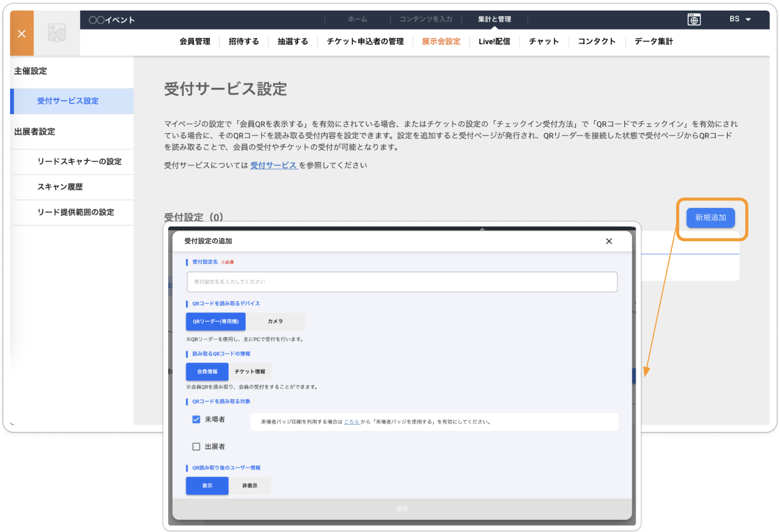This screenshot has height=532, width=780.
Task: Click the globe language icon
Action: 694,19
